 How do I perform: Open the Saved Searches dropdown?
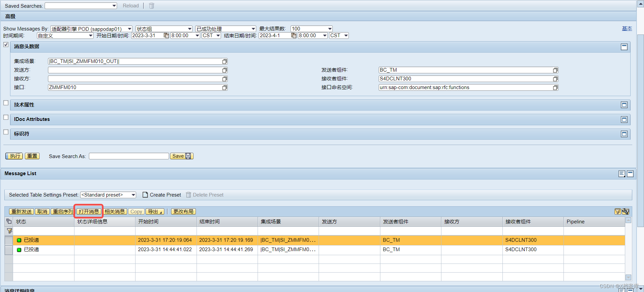tap(114, 6)
